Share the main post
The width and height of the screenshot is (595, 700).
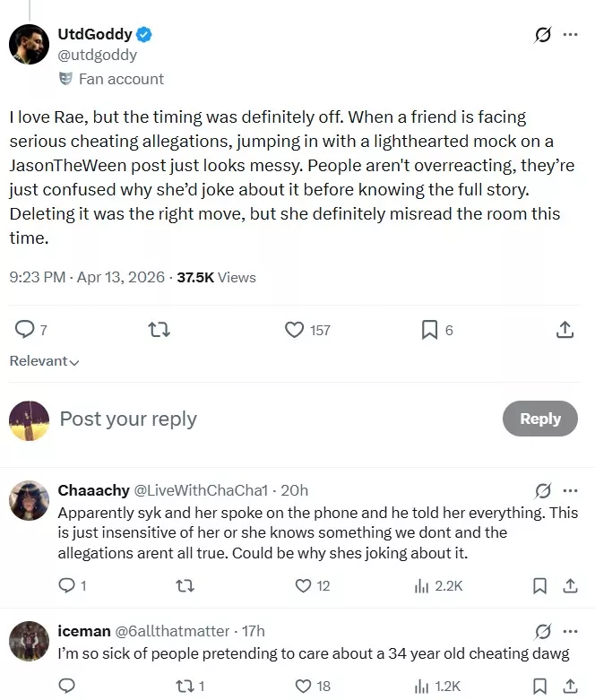pos(565,330)
